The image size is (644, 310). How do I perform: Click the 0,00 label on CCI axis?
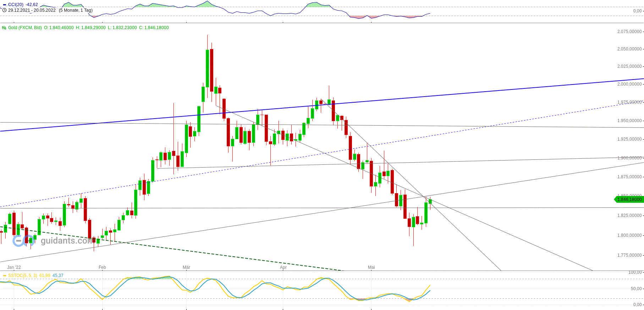pyautogui.click(x=637, y=11)
